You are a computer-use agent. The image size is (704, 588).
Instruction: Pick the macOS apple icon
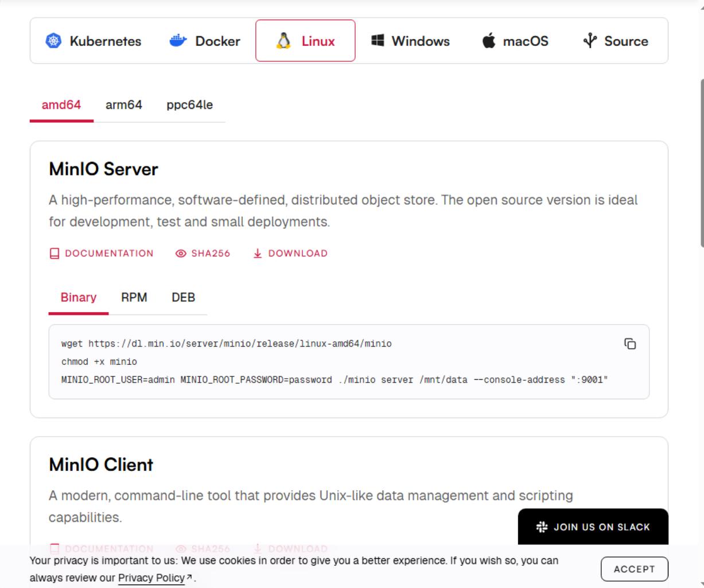488,41
